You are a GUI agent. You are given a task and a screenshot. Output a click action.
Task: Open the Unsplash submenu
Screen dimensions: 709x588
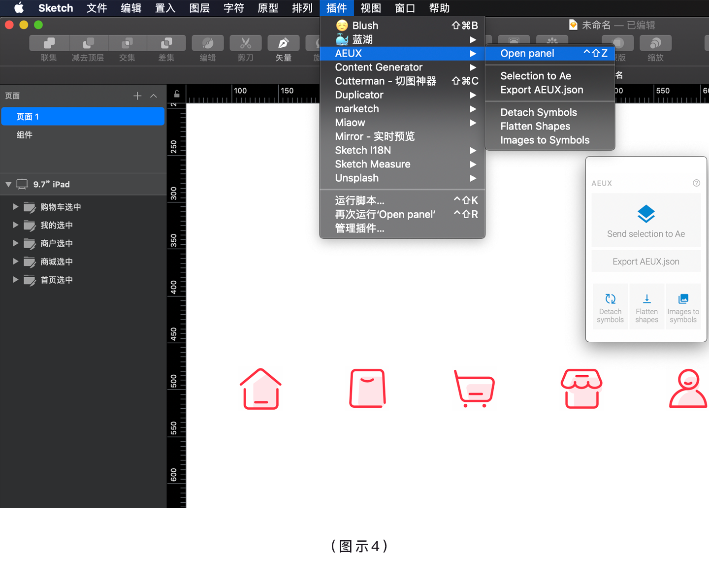[x=402, y=178]
